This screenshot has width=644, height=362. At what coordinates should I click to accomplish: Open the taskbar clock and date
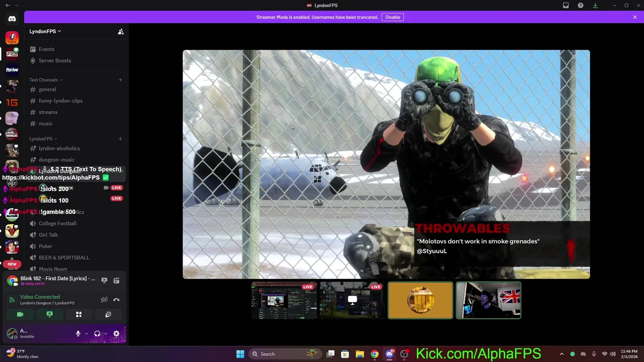pyautogui.click(x=629, y=354)
